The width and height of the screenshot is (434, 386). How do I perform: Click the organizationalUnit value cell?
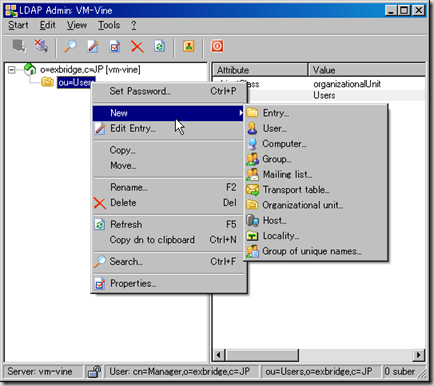click(x=347, y=84)
